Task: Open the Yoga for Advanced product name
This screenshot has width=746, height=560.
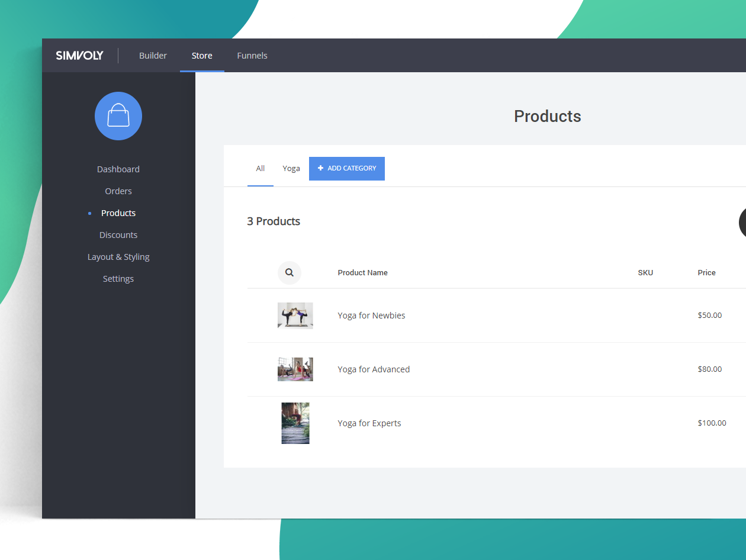Action: pos(374,369)
